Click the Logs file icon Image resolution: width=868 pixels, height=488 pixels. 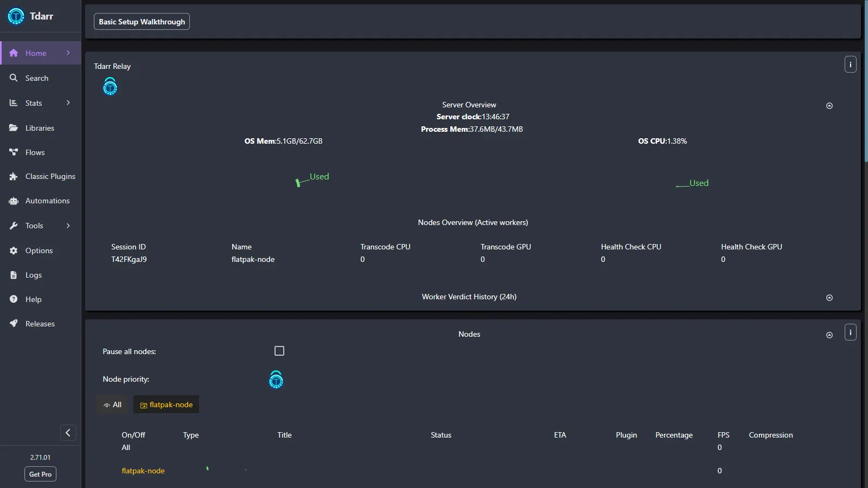[14, 275]
